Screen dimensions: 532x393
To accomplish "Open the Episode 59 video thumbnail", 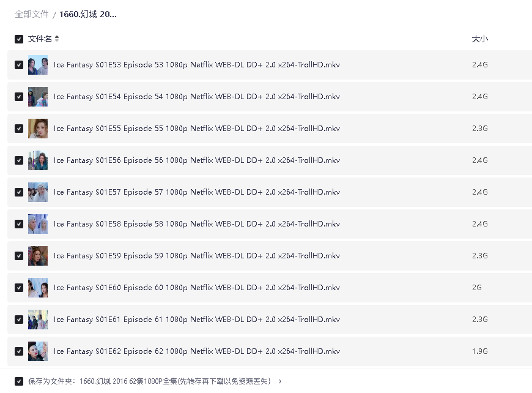I will pyautogui.click(x=38, y=256).
